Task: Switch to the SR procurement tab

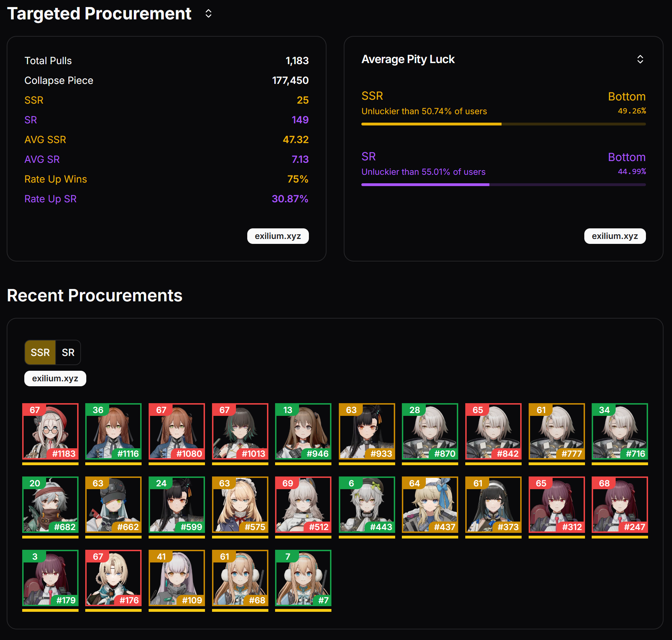Action: point(68,352)
